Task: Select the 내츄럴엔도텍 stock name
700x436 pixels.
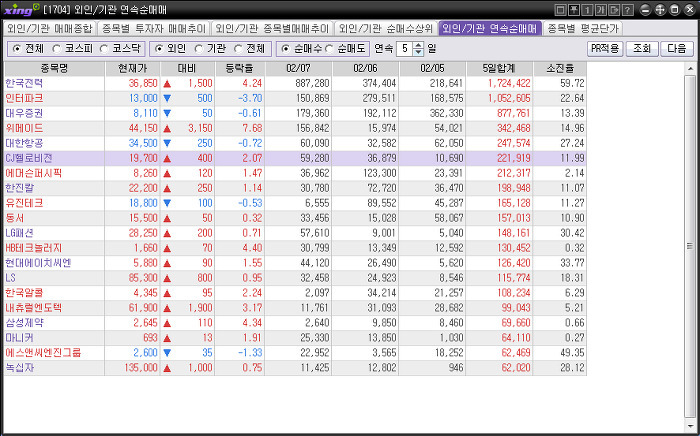Action: tap(33, 308)
